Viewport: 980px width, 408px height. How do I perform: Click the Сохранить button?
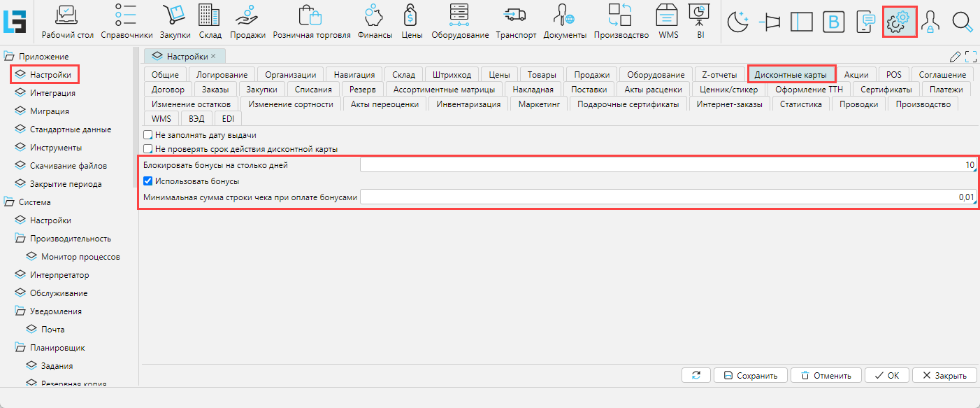click(x=751, y=375)
